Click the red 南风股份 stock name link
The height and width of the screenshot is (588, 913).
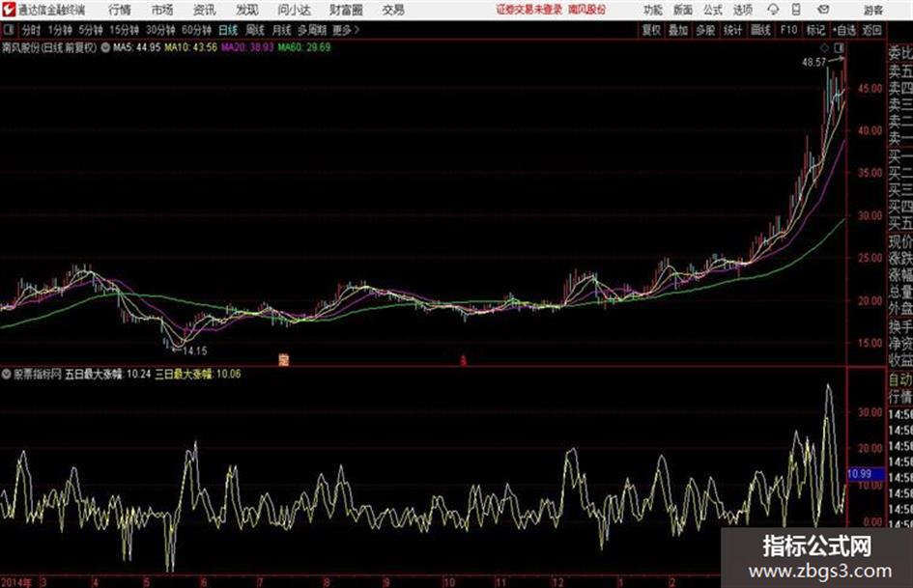click(587, 10)
